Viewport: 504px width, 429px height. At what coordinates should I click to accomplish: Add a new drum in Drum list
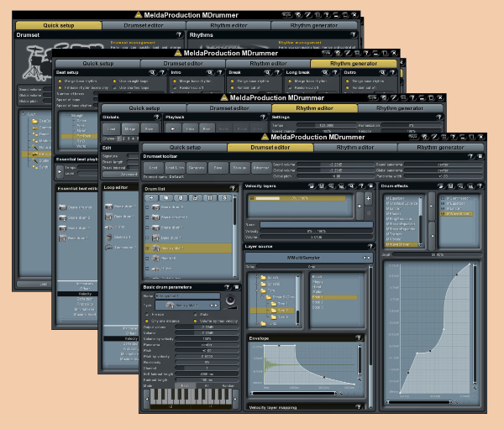point(151,197)
